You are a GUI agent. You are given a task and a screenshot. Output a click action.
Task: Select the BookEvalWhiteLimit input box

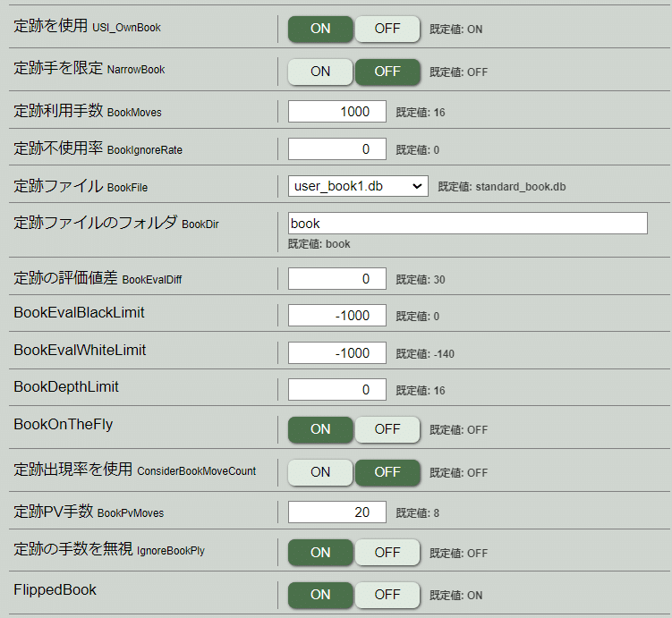point(336,353)
